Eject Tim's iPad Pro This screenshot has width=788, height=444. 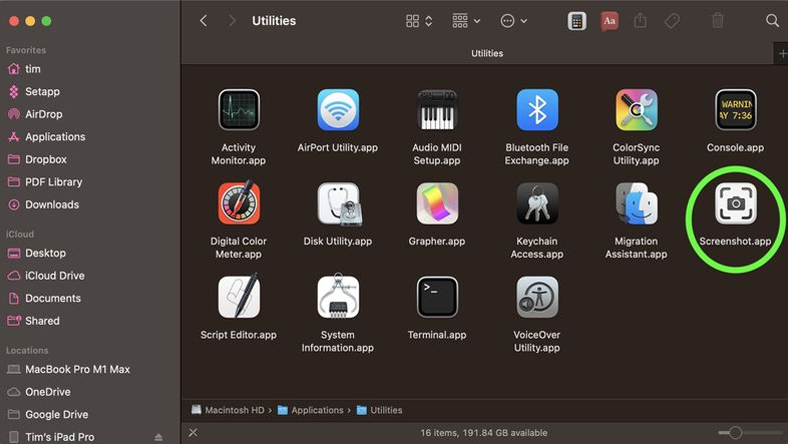click(x=158, y=437)
